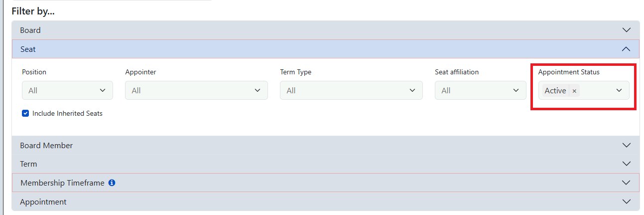The width and height of the screenshot is (644, 215).
Task: Uncheck Include Inherited Seats checkbox
Action: [x=25, y=113]
